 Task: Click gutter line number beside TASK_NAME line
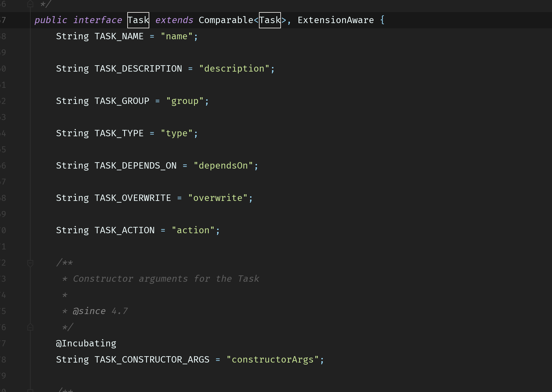click(3, 36)
